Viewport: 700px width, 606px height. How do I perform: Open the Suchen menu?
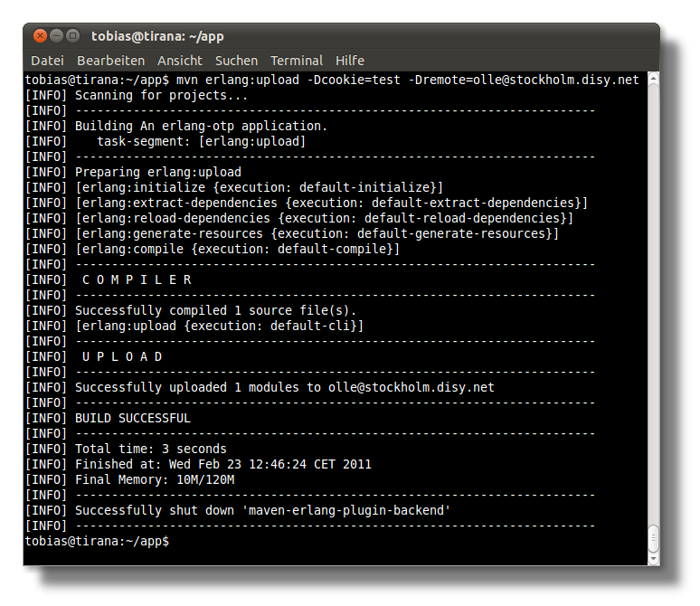[x=236, y=61]
